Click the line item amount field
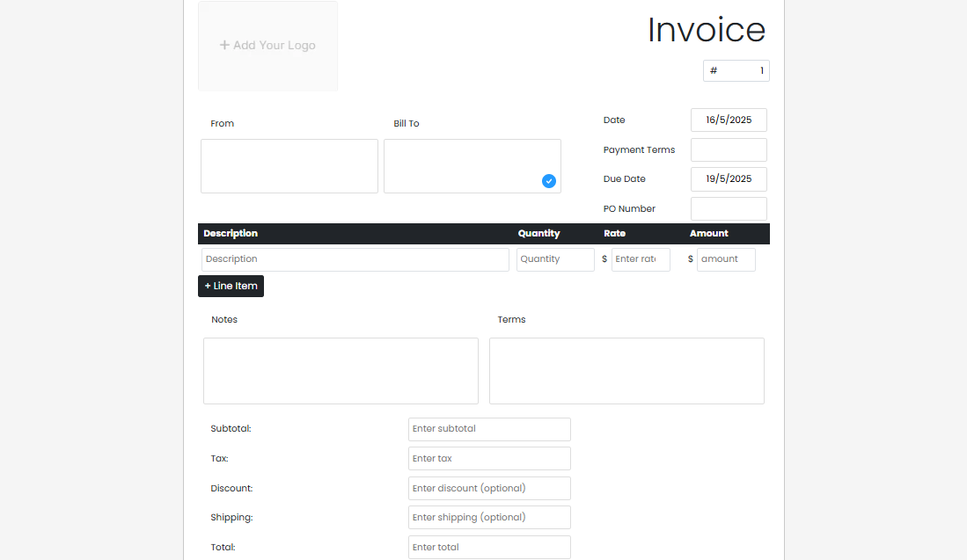Screen dimensions: 967x560 tap(726, 259)
